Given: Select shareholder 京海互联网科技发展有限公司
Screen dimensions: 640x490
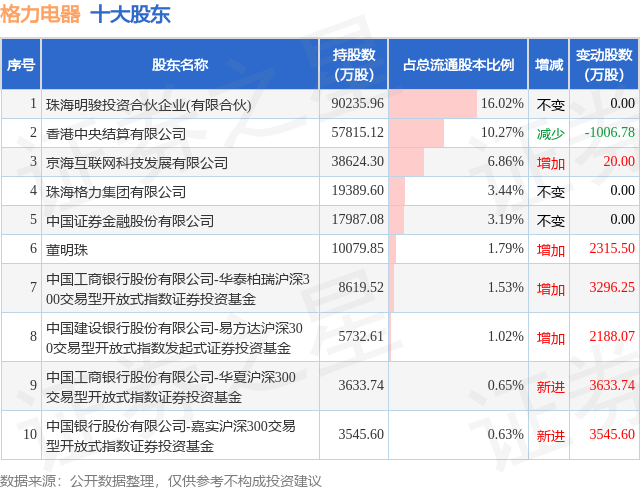Looking at the screenshot, I should pyautogui.click(x=137, y=163).
